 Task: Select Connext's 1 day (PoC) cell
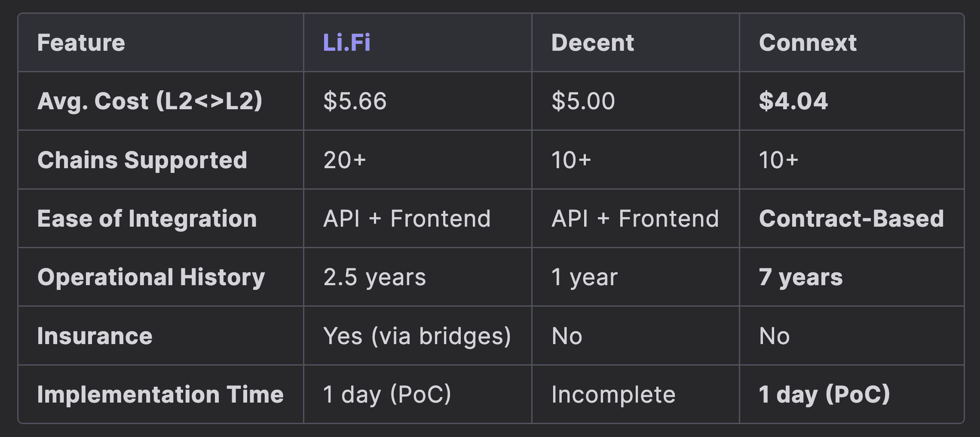(x=824, y=394)
